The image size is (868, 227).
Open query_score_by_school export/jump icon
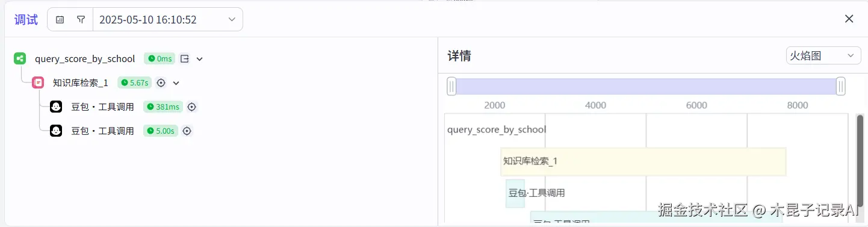tap(185, 58)
